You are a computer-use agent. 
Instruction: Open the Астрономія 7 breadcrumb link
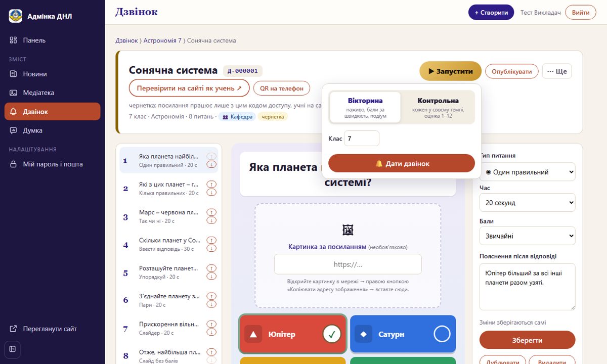tap(162, 40)
